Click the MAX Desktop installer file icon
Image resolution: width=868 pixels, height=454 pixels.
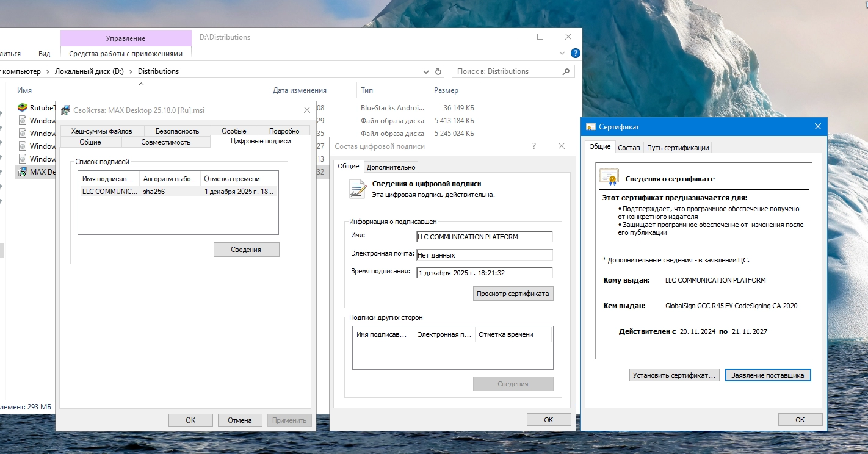pos(23,171)
